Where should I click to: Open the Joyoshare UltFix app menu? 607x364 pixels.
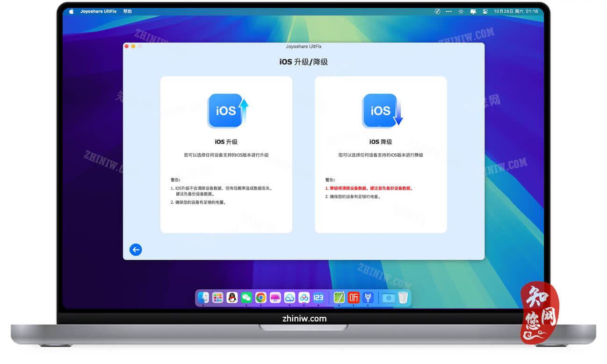coord(98,11)
